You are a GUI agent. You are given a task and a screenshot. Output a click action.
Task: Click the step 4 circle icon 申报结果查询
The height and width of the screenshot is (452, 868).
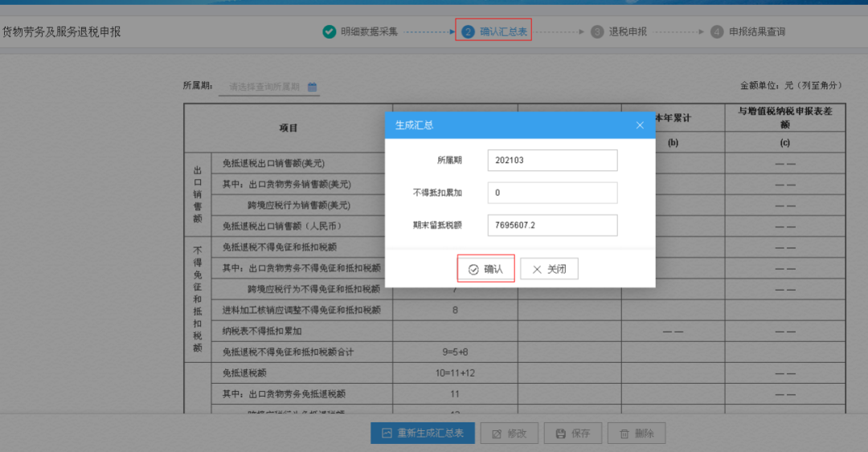[x=717, y=31]
